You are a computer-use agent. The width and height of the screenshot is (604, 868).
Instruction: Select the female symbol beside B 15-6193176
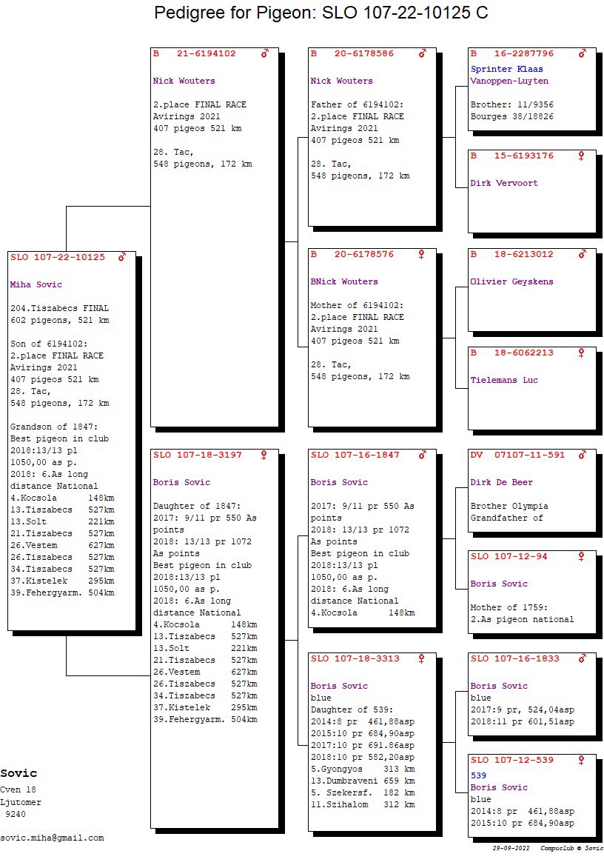[582, 156]
